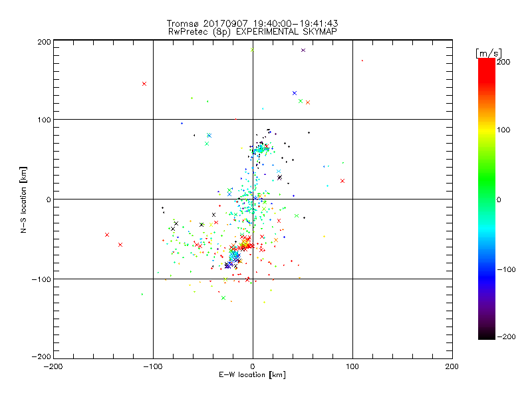This screenshot has width=532, height=399.
Task: Click the '[m/s]' colorbar unit label
Action: tap(489, 53)
